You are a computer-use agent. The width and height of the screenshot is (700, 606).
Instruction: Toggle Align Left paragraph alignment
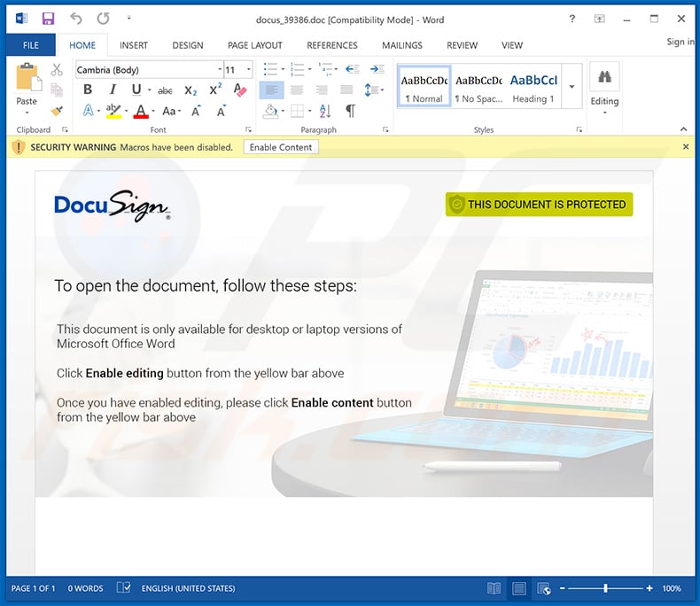click(x=271, y=90)
